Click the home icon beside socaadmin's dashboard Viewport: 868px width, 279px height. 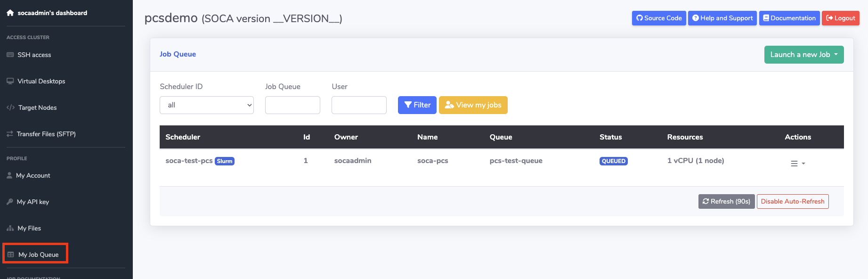[10, 13]
